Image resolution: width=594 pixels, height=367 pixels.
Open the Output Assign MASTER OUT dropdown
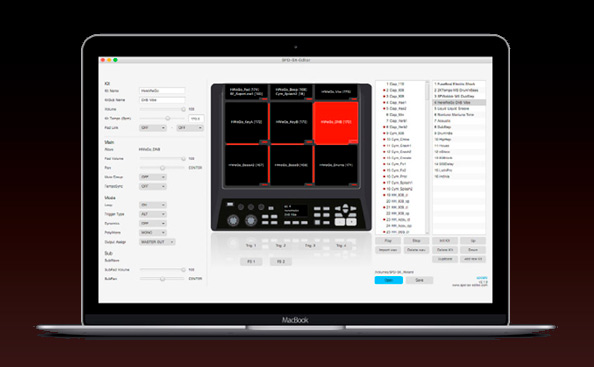(157, 242)
